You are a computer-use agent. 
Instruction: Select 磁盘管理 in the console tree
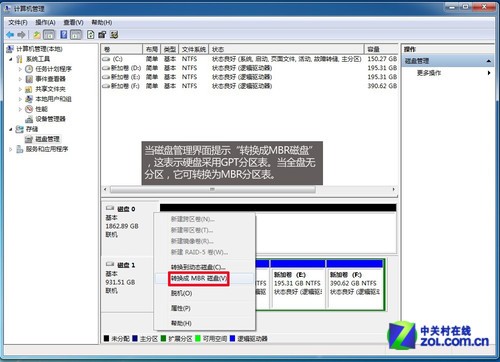point(48,139)
